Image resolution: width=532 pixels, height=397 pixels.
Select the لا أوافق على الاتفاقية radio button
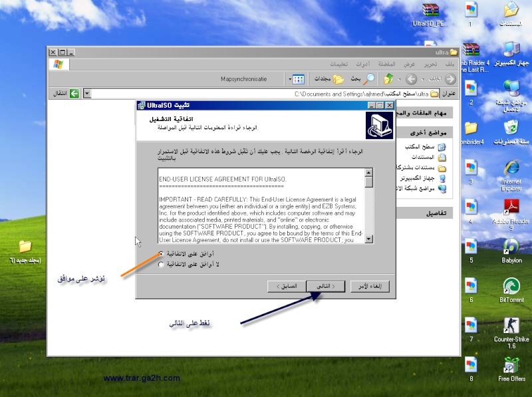[161, 264]
